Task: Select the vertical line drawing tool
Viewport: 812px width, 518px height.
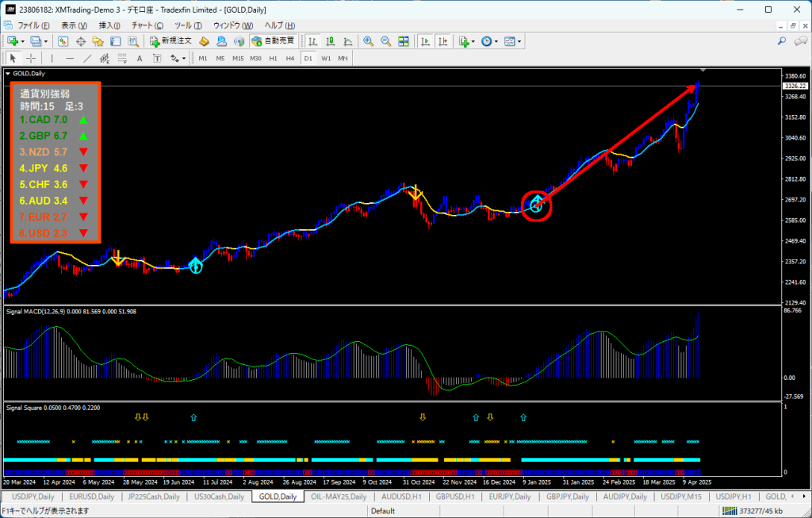Action: pyautogui.click(x=52, y=59)
